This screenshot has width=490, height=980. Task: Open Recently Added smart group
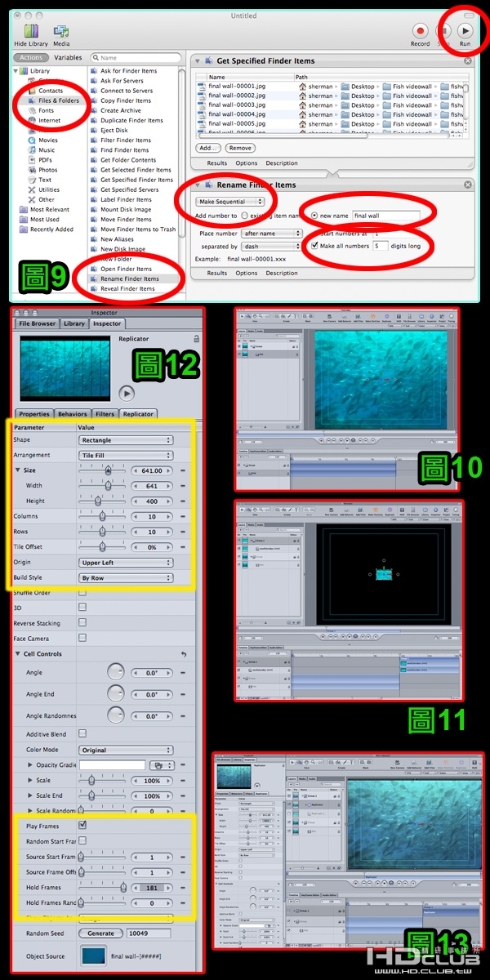pyautogui.click(x=51, y=229)
